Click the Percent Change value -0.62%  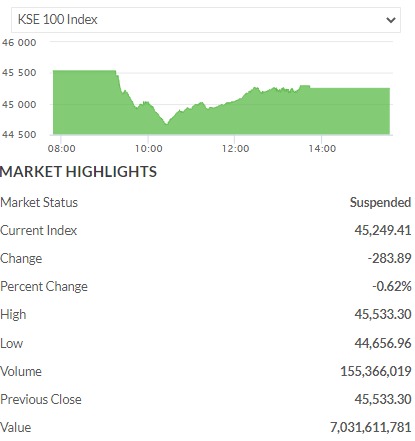(392, 286)
